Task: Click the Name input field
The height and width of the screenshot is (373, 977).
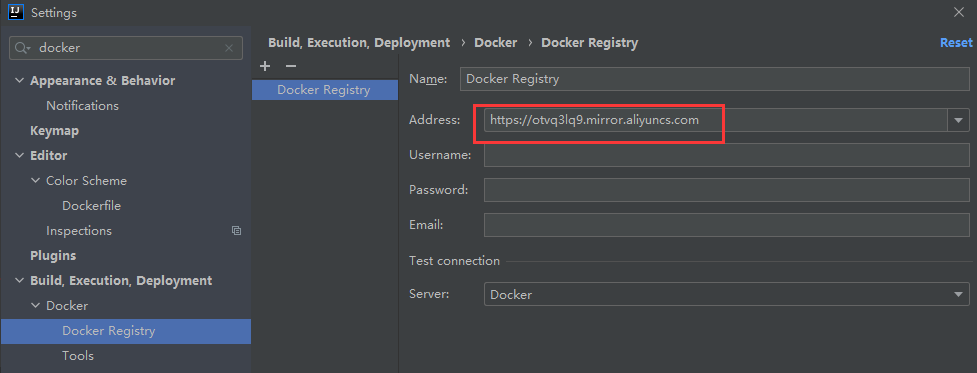Action: pyautogui.click(x=715, y=79)
